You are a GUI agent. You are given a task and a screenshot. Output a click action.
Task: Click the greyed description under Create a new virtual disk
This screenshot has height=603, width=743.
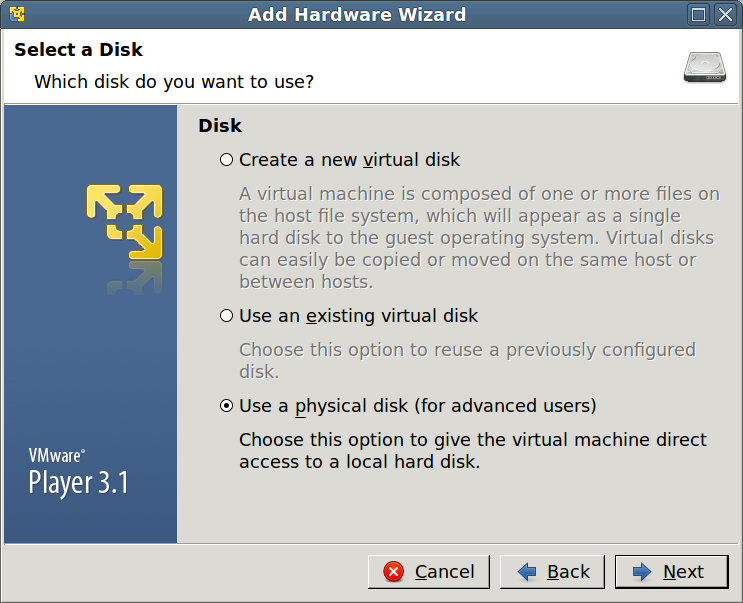coord(479,238)
